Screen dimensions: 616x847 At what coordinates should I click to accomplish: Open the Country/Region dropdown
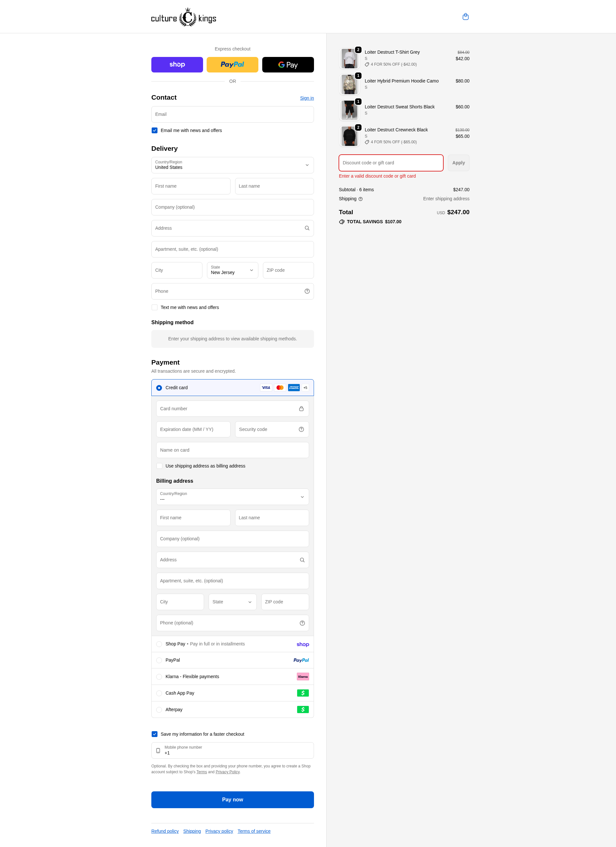point(232,165)
